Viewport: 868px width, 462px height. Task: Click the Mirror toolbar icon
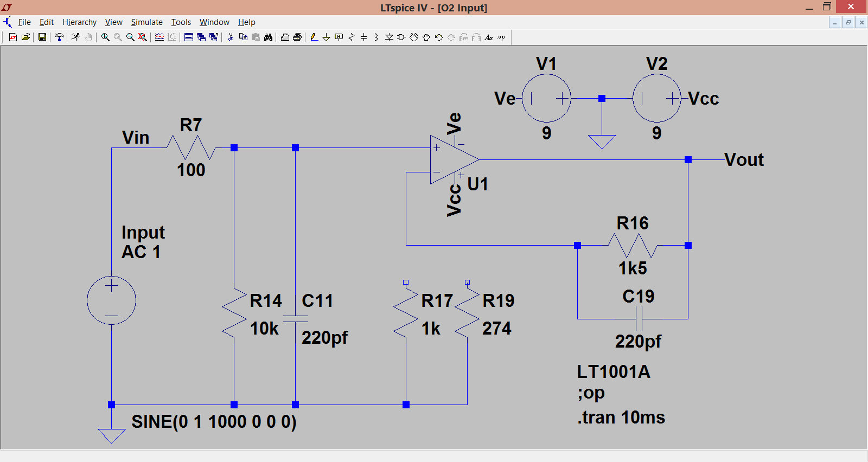476,37
